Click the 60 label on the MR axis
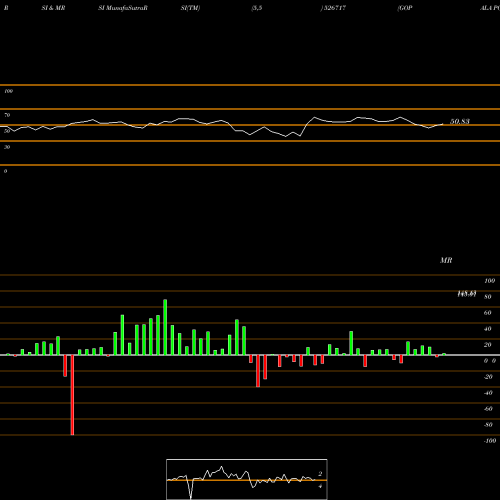Image resolution: width=500 pixels, height=500 pixels. [x=488, y=313]
